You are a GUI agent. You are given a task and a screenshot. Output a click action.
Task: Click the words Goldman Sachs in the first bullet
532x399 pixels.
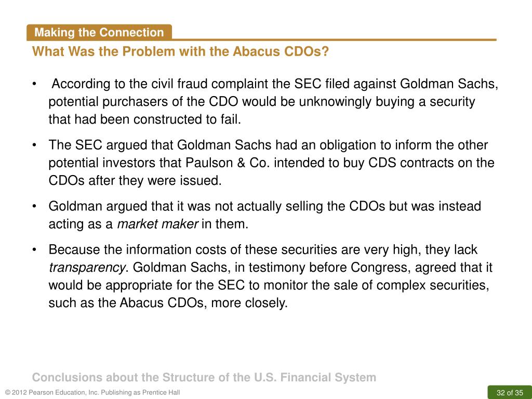pos(449,84)
